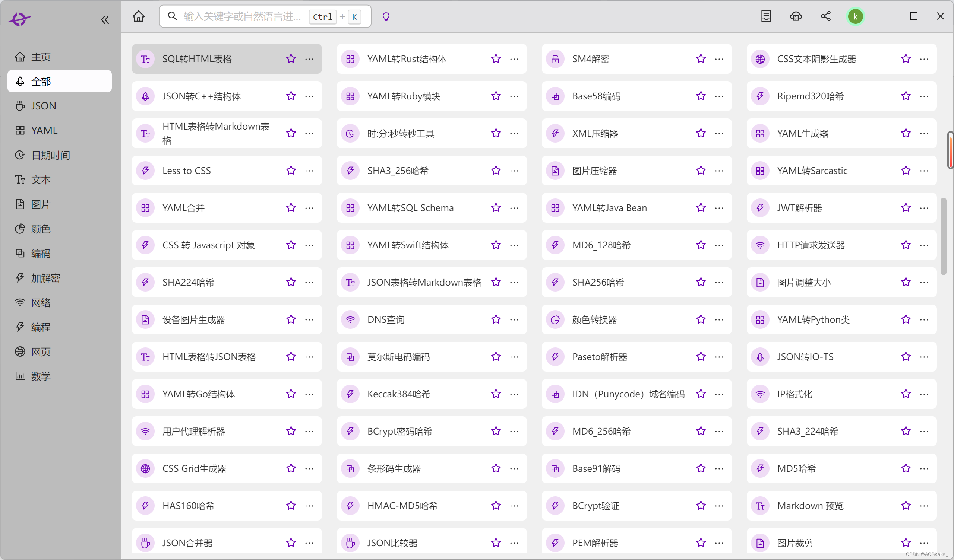Click the home icon in top bar

click(x=139, y=16)
